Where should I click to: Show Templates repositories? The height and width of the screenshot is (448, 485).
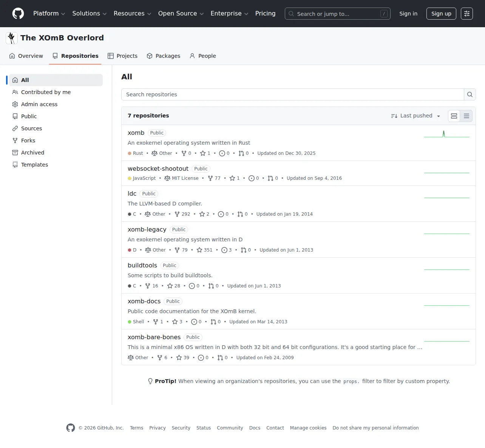56,165
